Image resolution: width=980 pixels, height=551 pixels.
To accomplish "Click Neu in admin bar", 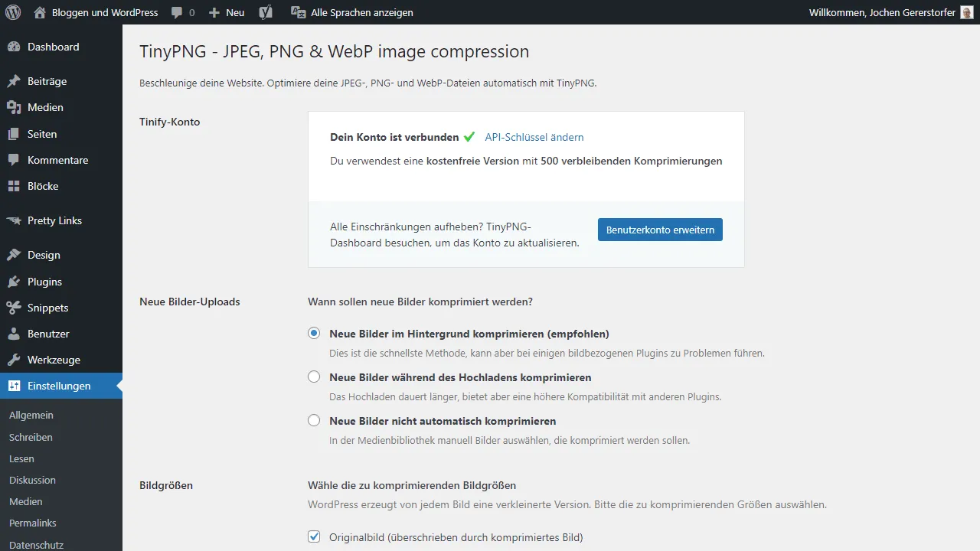I will 235,12.
